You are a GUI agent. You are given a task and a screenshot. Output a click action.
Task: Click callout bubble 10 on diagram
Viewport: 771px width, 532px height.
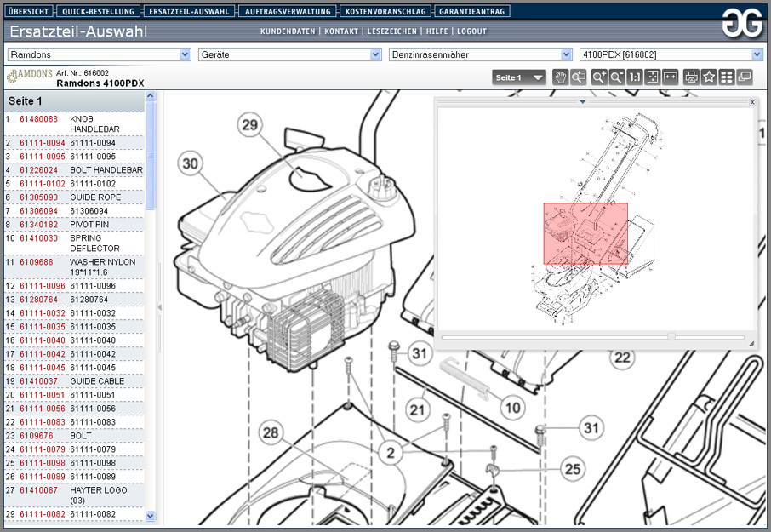pyautogui.click(x=513, y=407)
